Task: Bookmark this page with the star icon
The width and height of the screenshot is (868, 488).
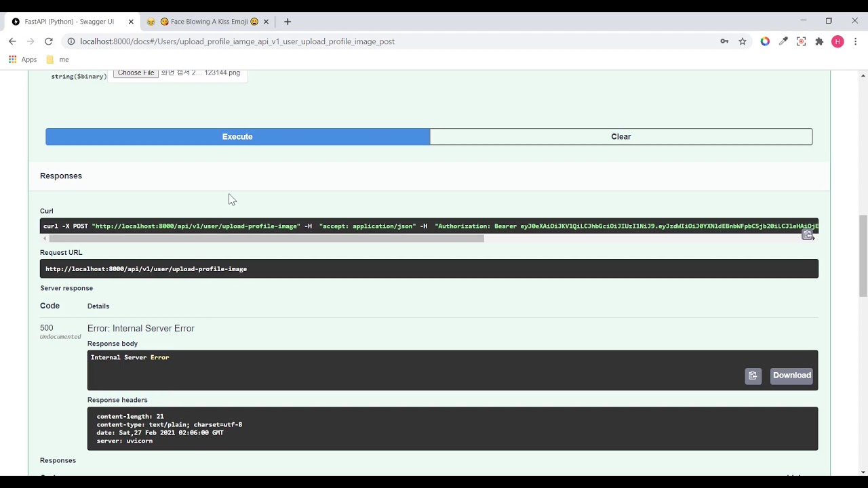Action: pos(743,41)
